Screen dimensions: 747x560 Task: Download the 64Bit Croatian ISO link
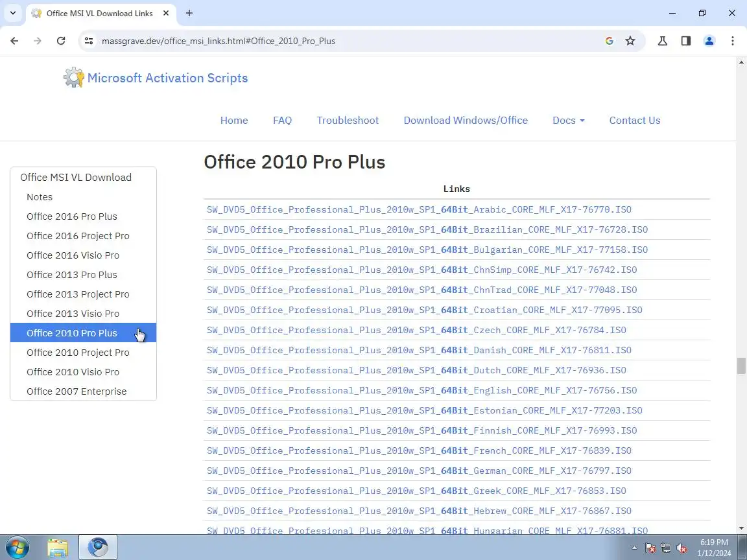tap(425, 310)
